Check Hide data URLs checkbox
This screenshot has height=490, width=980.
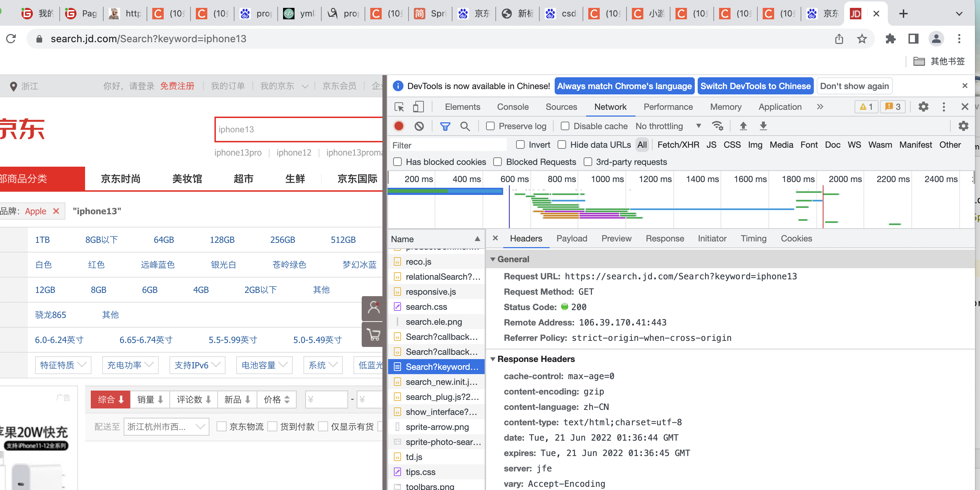pyautogui.click(x=562, y=145)
